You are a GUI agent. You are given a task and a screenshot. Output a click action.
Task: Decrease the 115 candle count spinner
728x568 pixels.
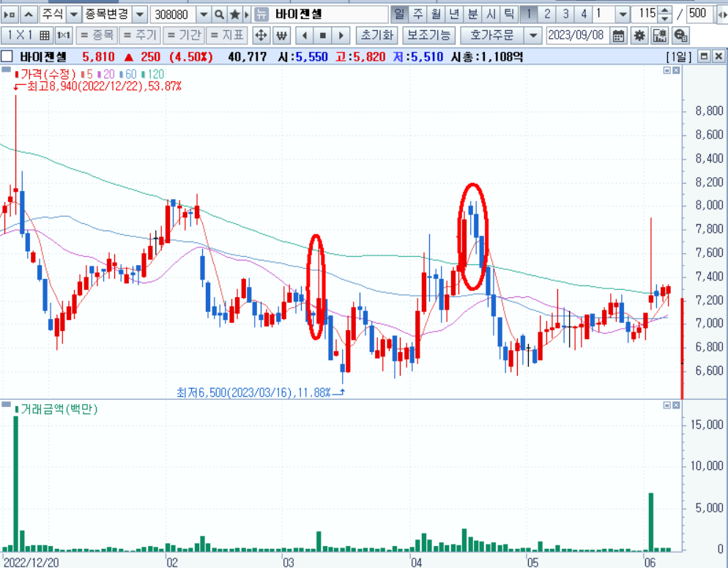[x=665, y=18]
